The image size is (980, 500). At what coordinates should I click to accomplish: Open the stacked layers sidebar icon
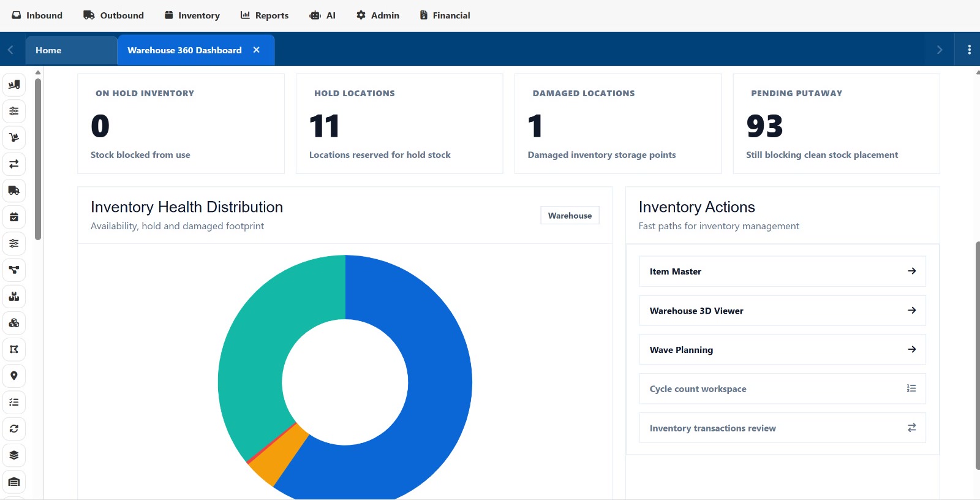pos(14,455)
